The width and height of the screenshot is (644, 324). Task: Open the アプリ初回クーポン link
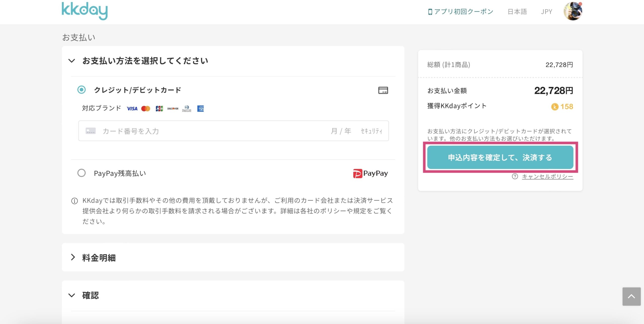pos(461,12)
